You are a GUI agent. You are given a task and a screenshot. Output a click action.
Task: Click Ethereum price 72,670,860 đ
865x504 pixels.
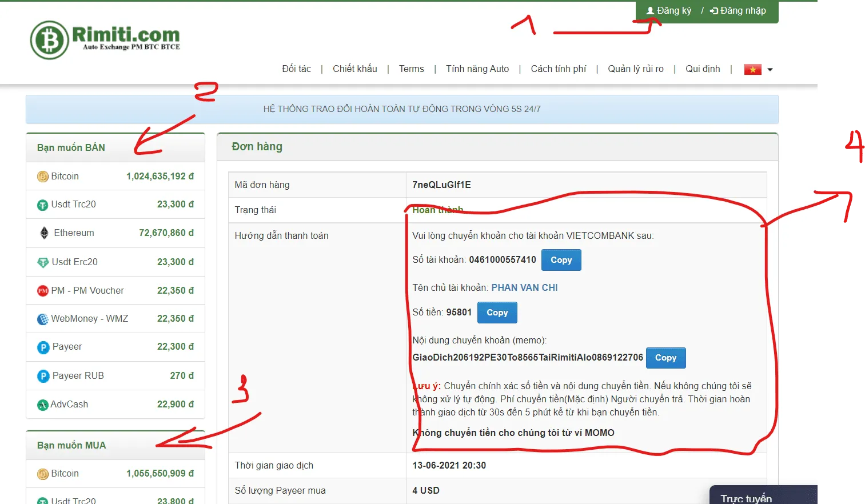pyautogui.click(x=166, y=233)
